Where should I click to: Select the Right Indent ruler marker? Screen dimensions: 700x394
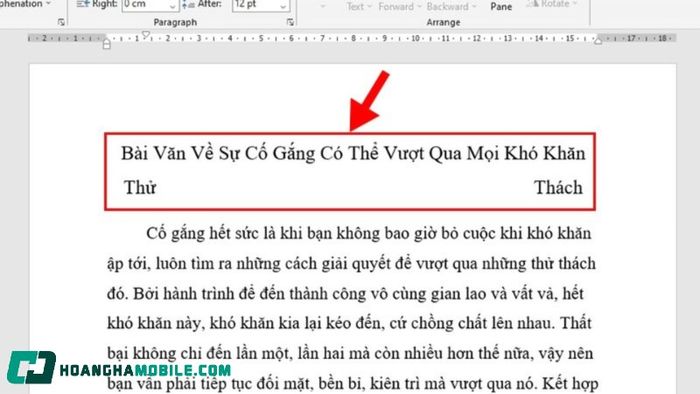[598, 41]
